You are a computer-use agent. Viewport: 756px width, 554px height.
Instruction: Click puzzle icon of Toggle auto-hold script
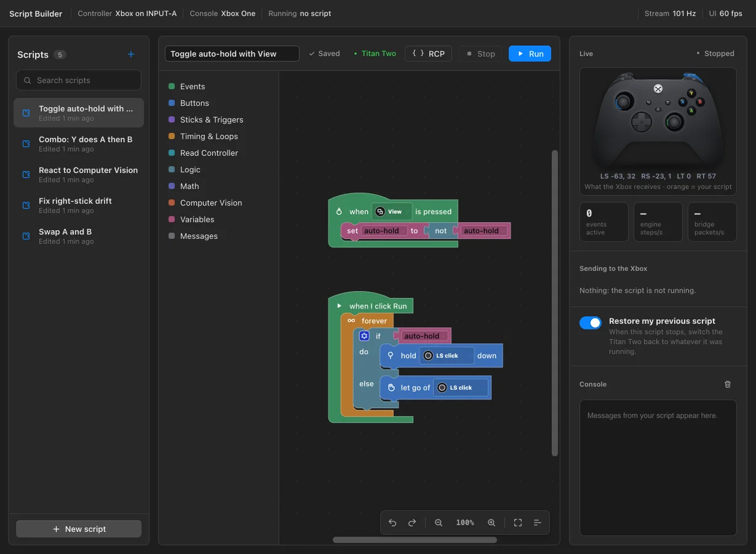(26, 113)
